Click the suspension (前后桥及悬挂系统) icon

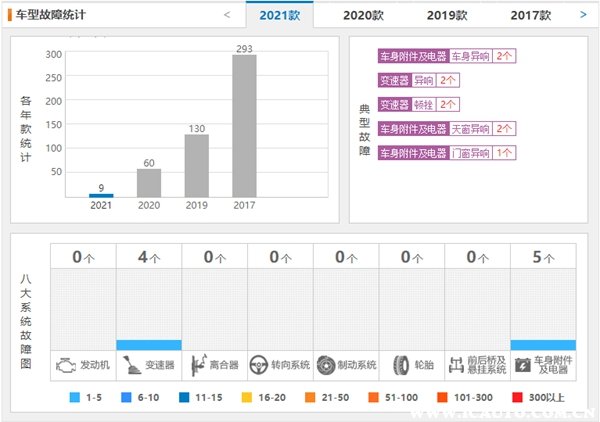(x=457, y=365)
